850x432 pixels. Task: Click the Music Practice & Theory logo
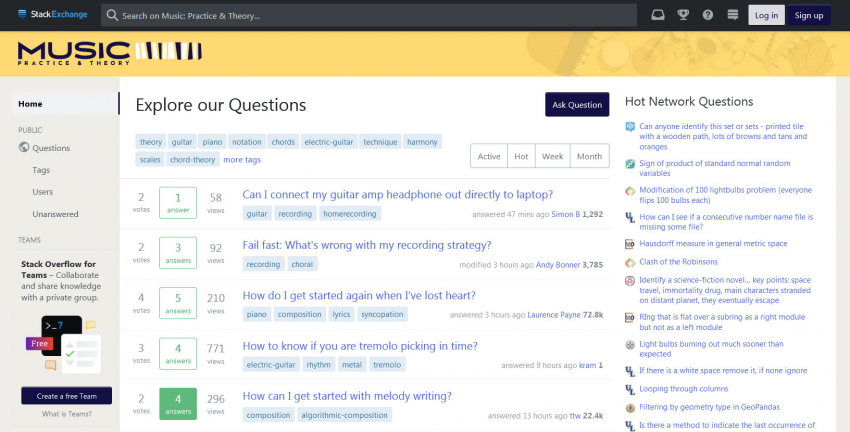pos(110,53)
